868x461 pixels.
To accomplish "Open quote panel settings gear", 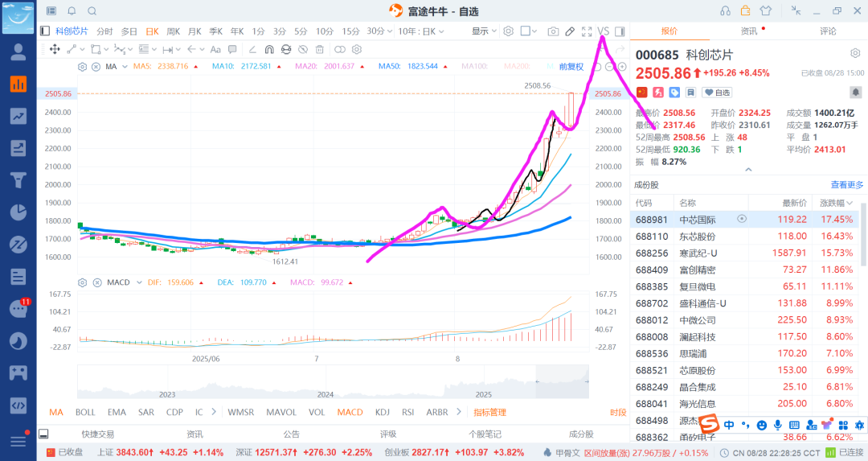I will coord(855,53).
